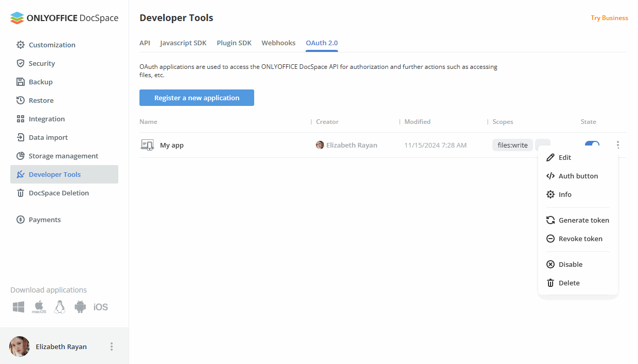This screenshot has height=364, width=638.
Task: Click the Developer Tools plug icon
Action: pos(21,174)
